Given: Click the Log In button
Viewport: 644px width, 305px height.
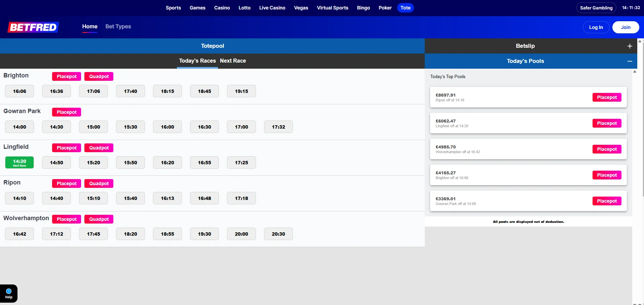Looking at the screenshot, I should [x=596, y=27].
